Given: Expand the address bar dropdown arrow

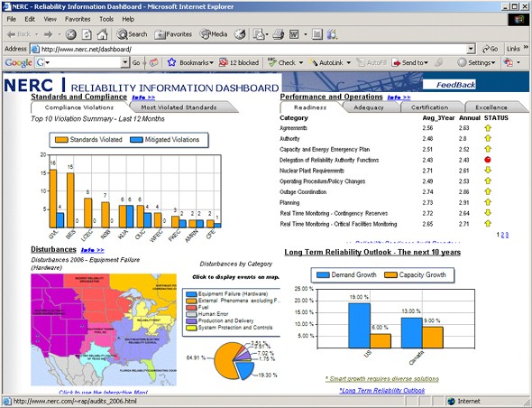Looking at the screenshot, I should (471, 50).
